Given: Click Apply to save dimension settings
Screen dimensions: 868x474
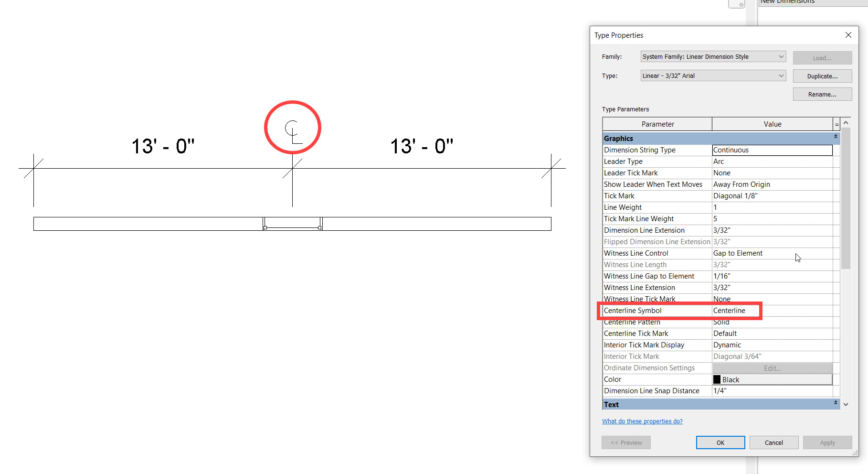Looking at the screenshot, I should 827,442.
